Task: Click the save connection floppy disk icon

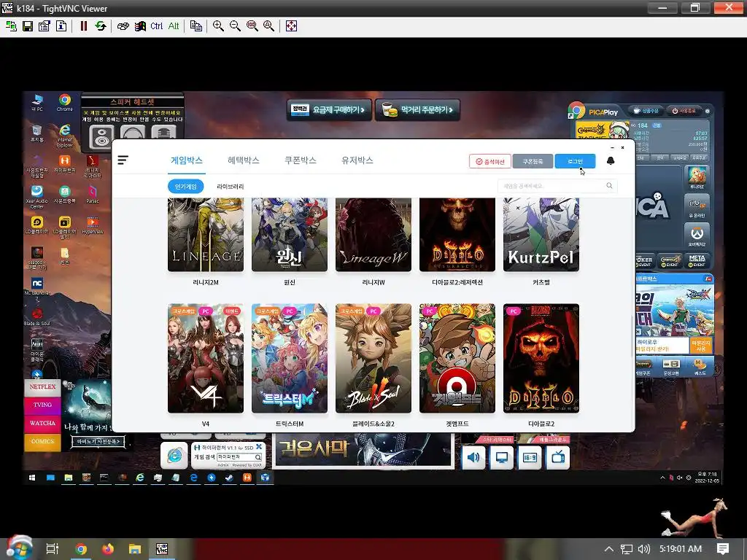Action: (28, 26)
